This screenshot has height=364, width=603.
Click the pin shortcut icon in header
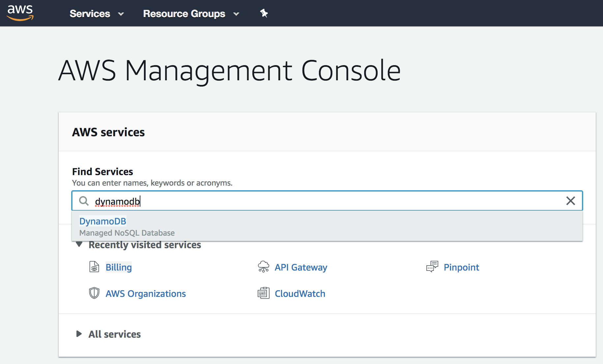coord(264,13)
